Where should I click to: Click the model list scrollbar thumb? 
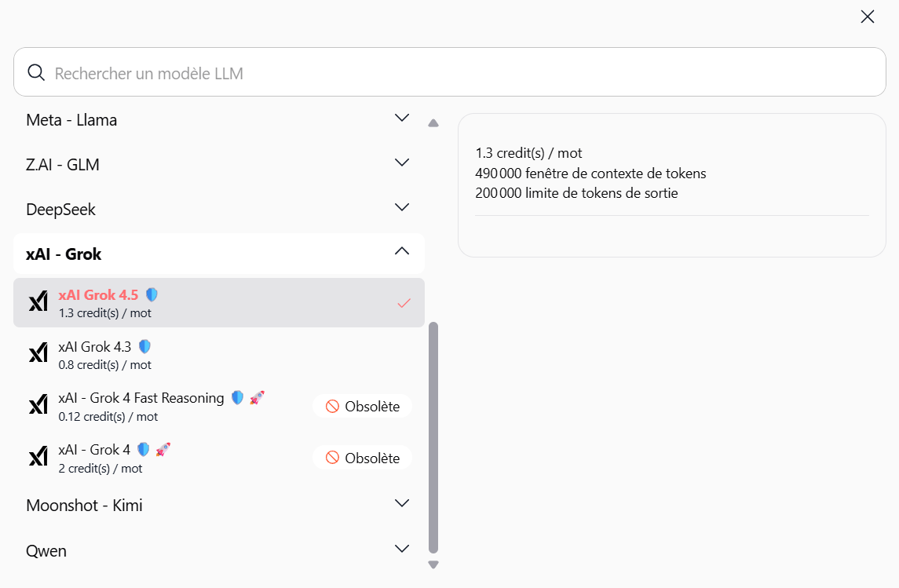pos(433,438)
